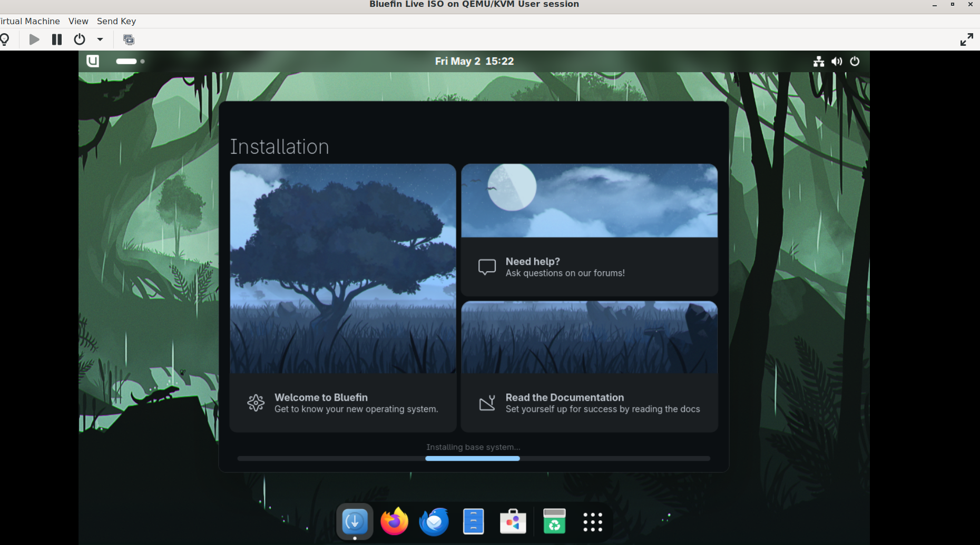The image size is (980, 545).
Task: Expand the shutdown options dropdown arrow
Action: click(x=100, y=39)
